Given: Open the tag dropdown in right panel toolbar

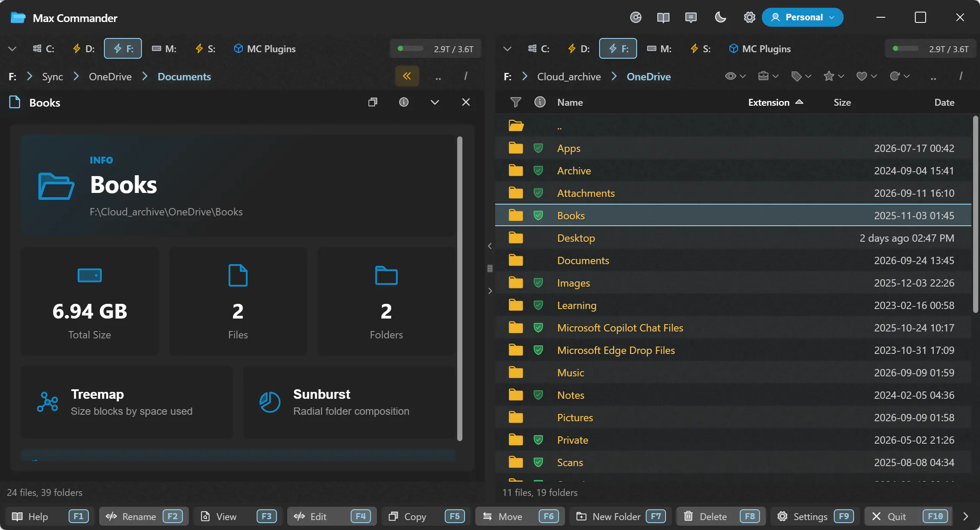Looking at the screenshot, I should pos(801,76).
